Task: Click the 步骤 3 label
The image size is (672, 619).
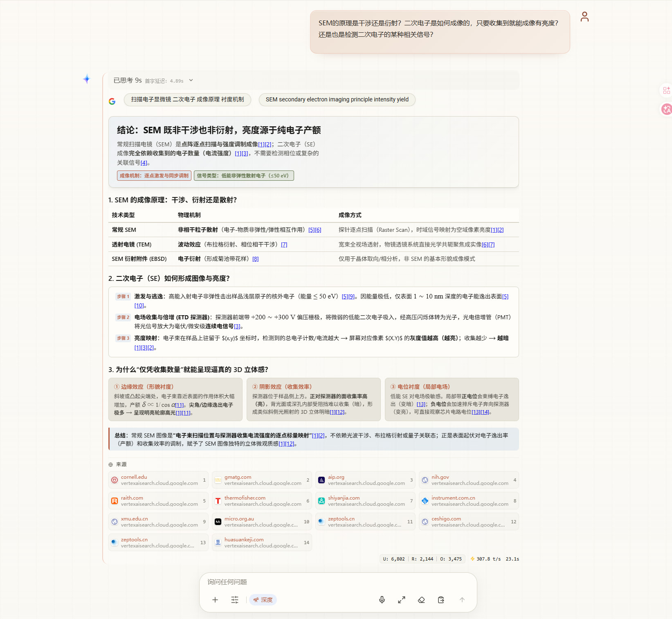Action: click(x=123, y=338)
